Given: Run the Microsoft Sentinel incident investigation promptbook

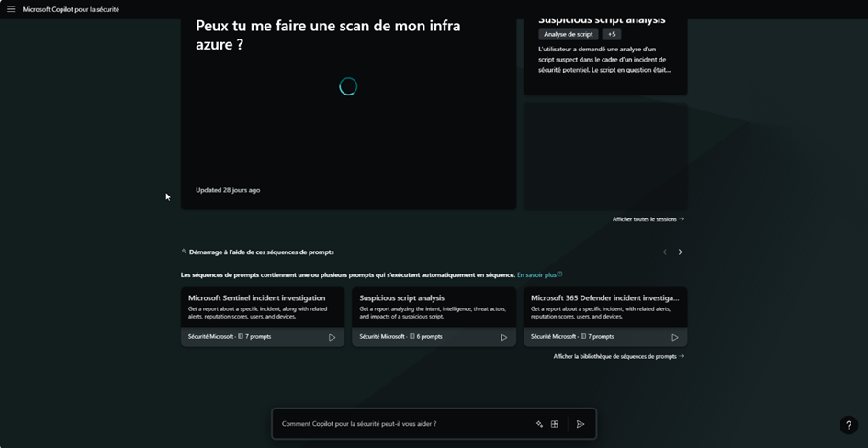Looking at the screenshot, I should (x=332, y=337).
